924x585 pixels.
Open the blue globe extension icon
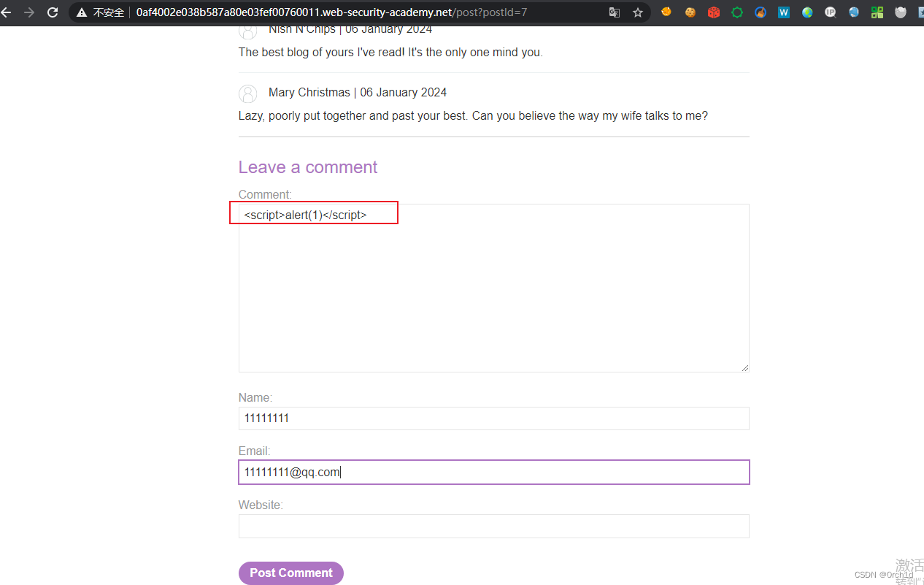854,12
